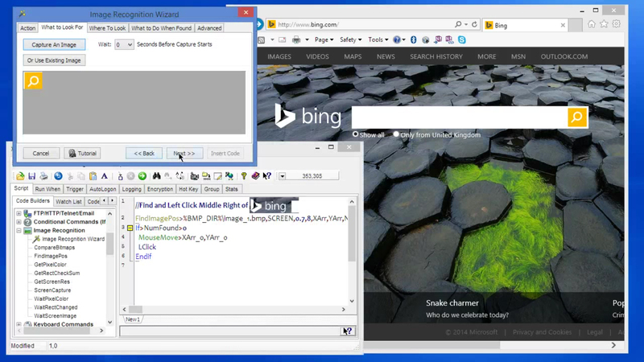644x362 pixels.
Task: Expand the FTP/HTTP/Telnet/Email tree node
Action: coord(19,213)
